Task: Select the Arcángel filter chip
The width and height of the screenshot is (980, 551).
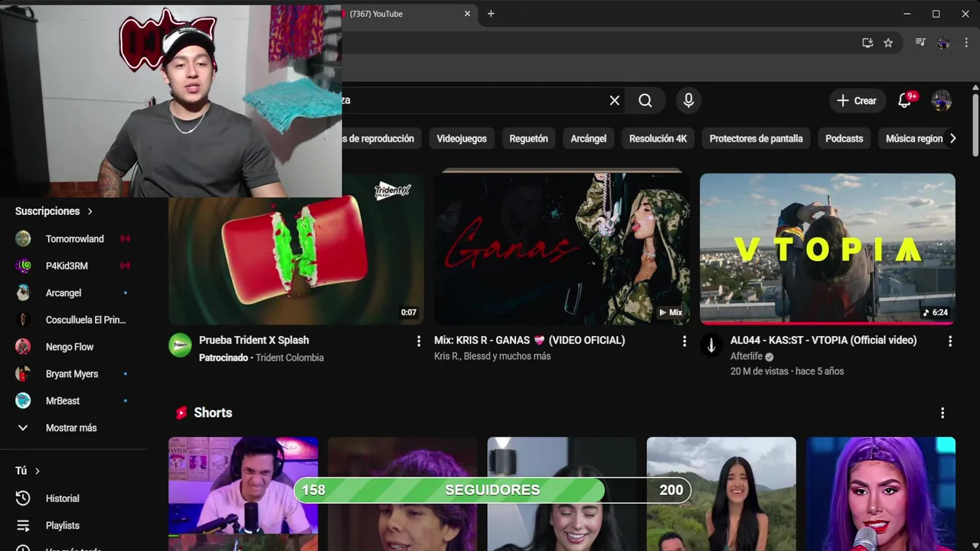Action: 589,139
